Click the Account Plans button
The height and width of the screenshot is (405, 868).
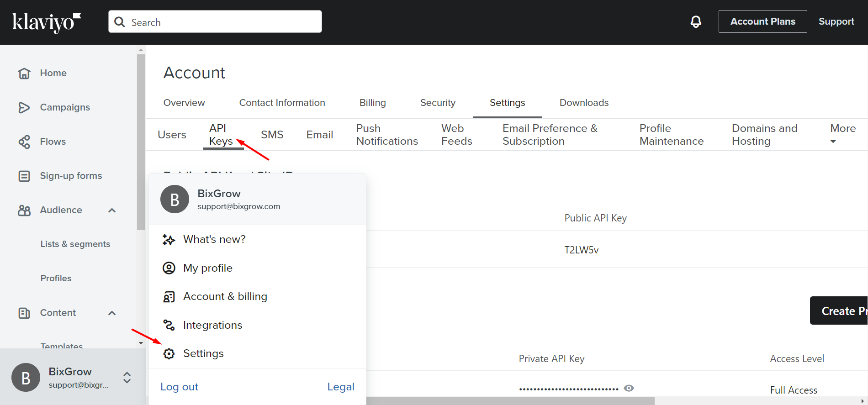[762, 21]
